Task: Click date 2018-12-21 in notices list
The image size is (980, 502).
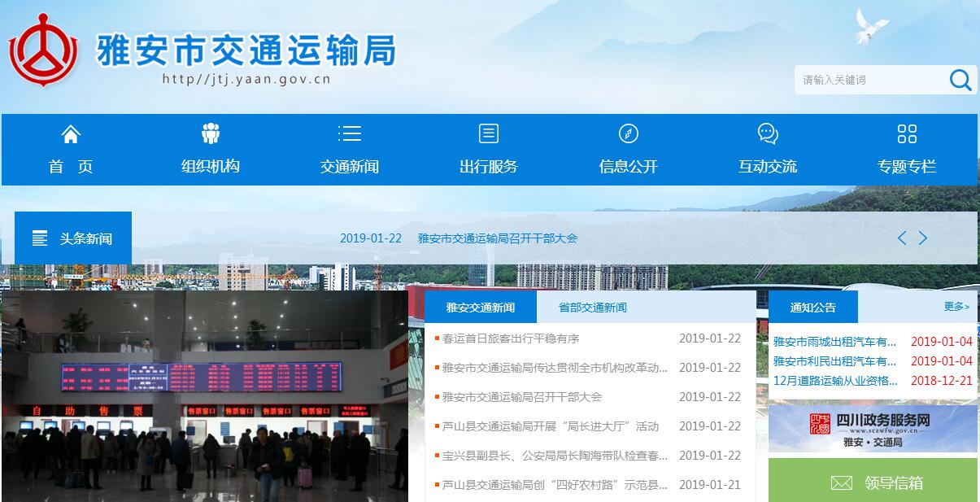Action: click(942, 381)
